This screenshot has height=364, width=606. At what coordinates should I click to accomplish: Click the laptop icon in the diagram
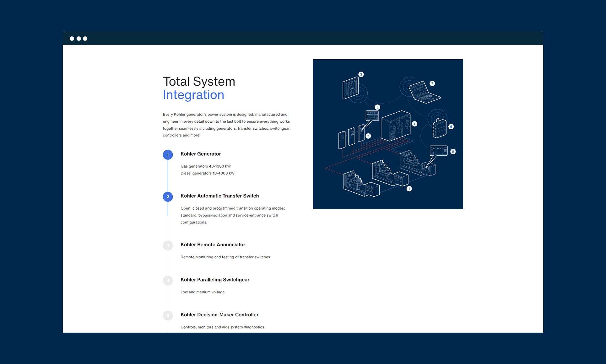click(x=425, y=92)
